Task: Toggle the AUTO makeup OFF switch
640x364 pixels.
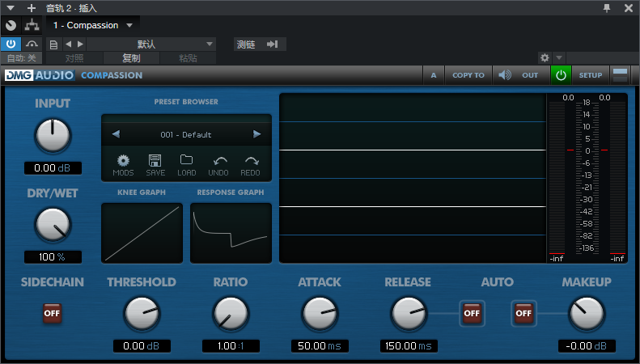Action: pyautogui.click(x=523, y=313)
